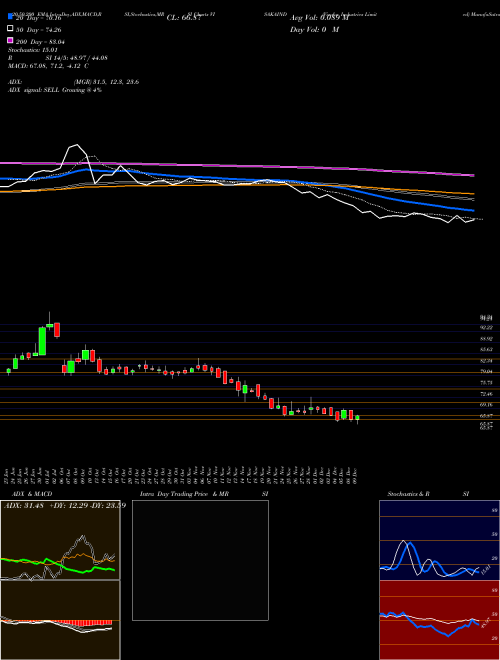Open the empty intraday trading price chart box
This screenshot has height=660, width=500.
(x=200, y=560)
